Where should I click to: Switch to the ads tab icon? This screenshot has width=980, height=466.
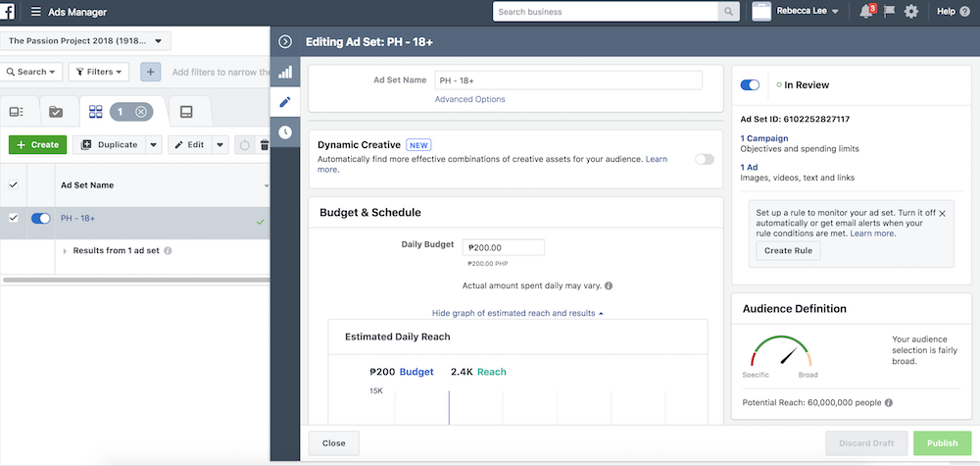186,112
